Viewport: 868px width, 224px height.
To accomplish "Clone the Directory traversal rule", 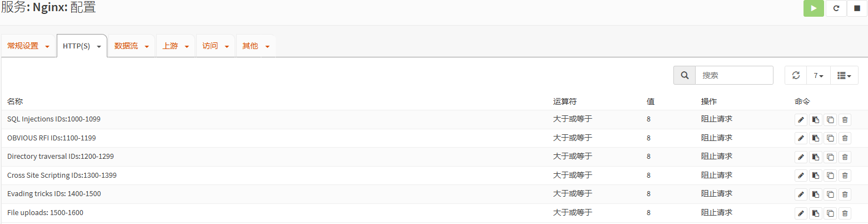I will pyautogui.click(x=830, y=157).
